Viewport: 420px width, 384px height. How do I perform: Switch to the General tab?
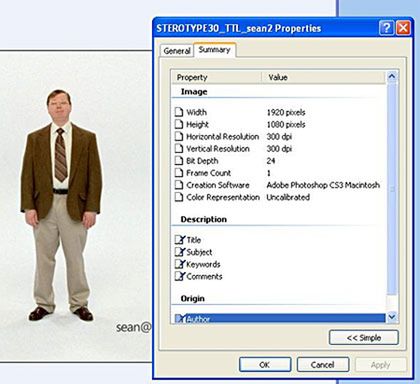[x=177, y=51]
